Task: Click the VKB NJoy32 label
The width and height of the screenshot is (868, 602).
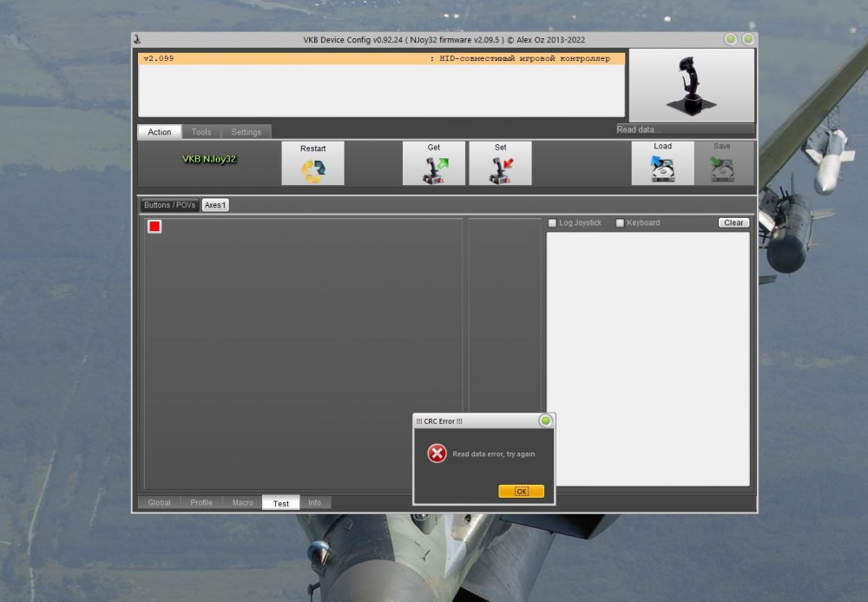Action: coord(209,159)
